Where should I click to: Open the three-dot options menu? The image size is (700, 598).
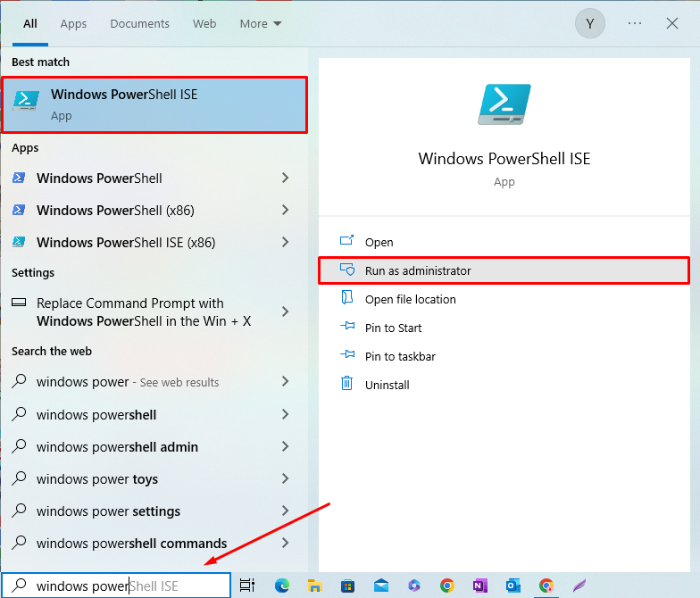click(634, 23)
